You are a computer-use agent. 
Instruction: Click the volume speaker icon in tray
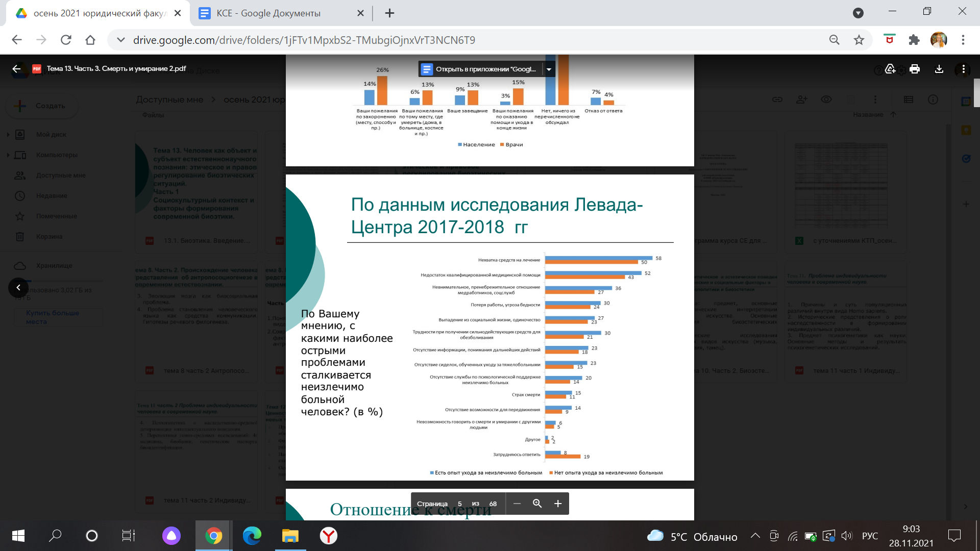[x=847, y=536]
